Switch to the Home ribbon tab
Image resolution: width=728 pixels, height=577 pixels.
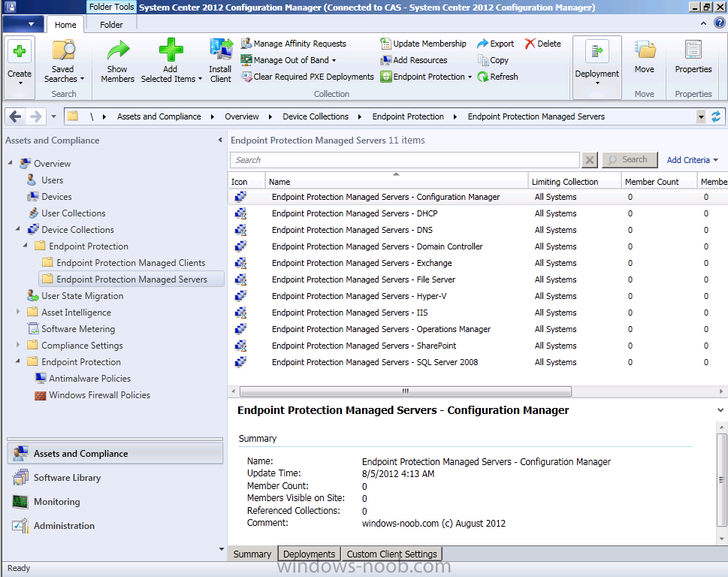[65, 25]
